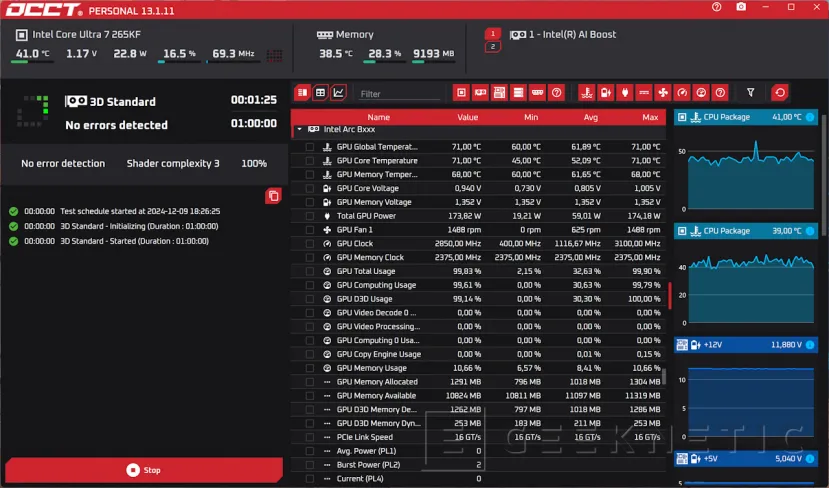Click the '1 - Intel(R) AI Boost' label
Screen dimensions: 829x488
coord(572,34)
